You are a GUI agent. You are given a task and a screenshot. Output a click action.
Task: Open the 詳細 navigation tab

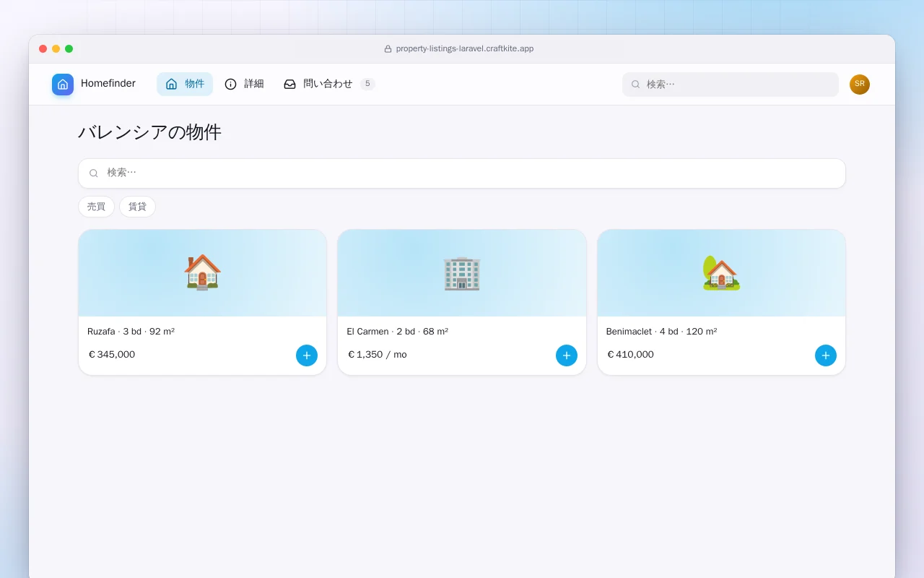tap(244, 84)
